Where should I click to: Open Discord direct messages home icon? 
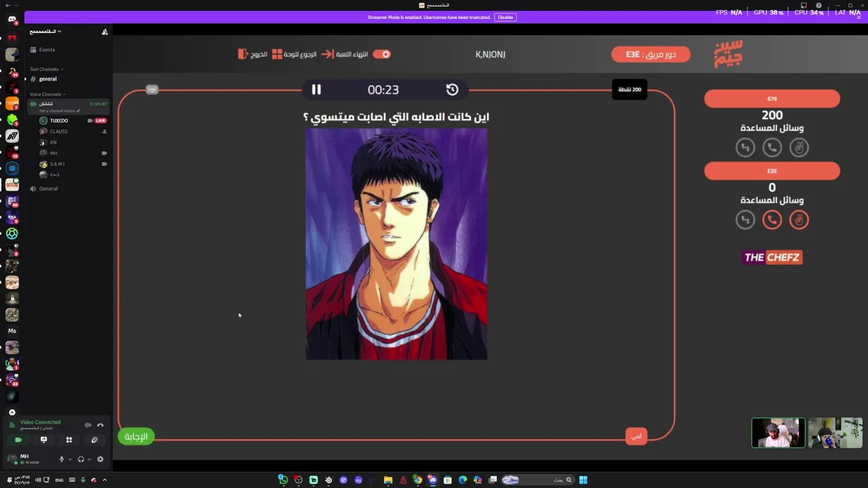tap(12, 19)
